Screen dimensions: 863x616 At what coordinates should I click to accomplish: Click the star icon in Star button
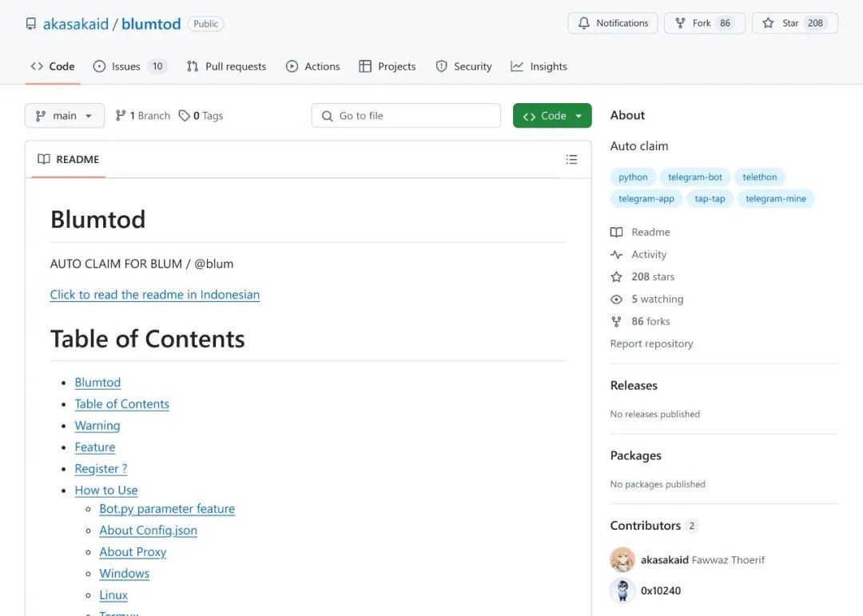click(x=768, y=23)
